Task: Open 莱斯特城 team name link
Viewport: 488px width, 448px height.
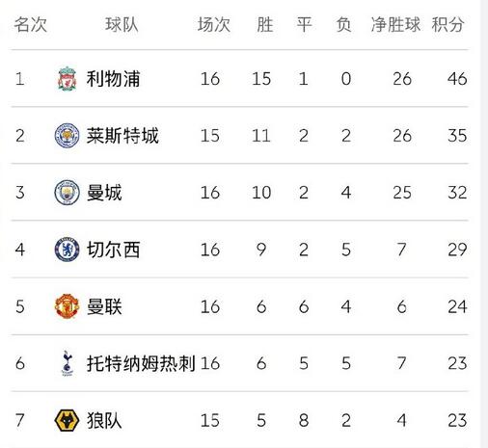Action: [x=122, y=136]
